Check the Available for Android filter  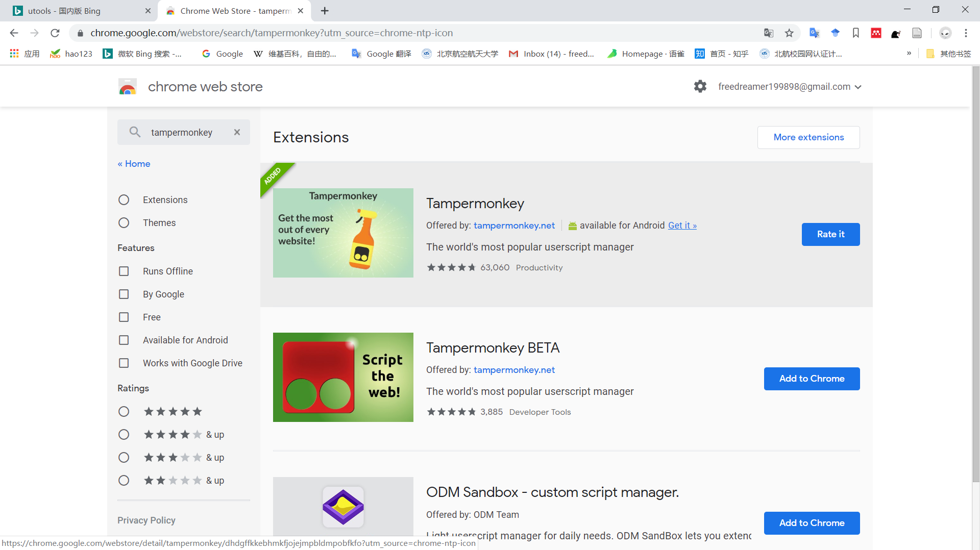(124, 340)
